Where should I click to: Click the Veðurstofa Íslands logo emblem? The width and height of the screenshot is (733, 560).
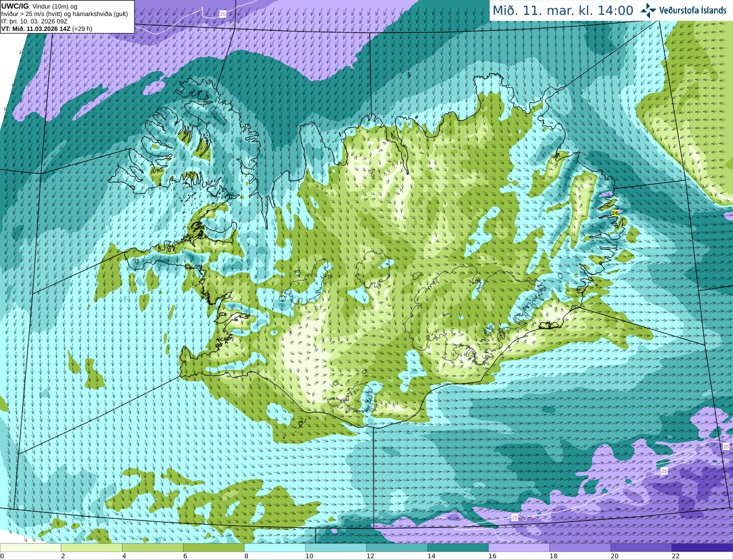coord(648,10)
